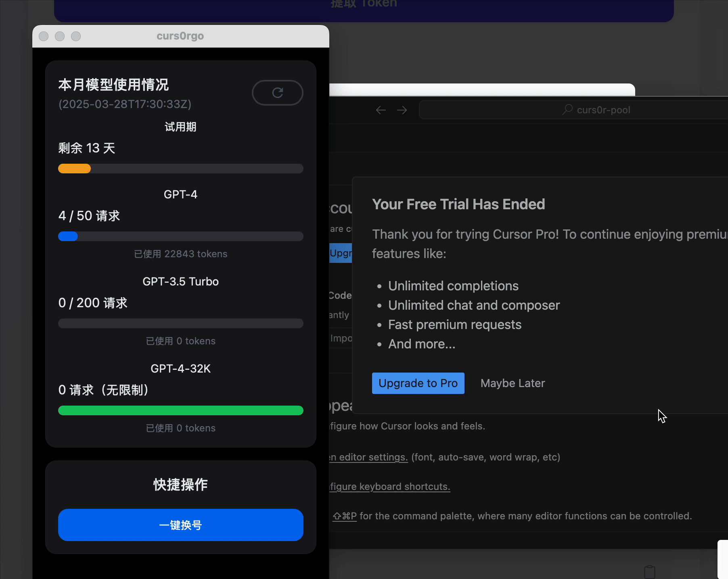Click the partially hidden blue Upgr button
Viewport: 728px width, 579px height.
pyautogui.click(x=341, y=253)
